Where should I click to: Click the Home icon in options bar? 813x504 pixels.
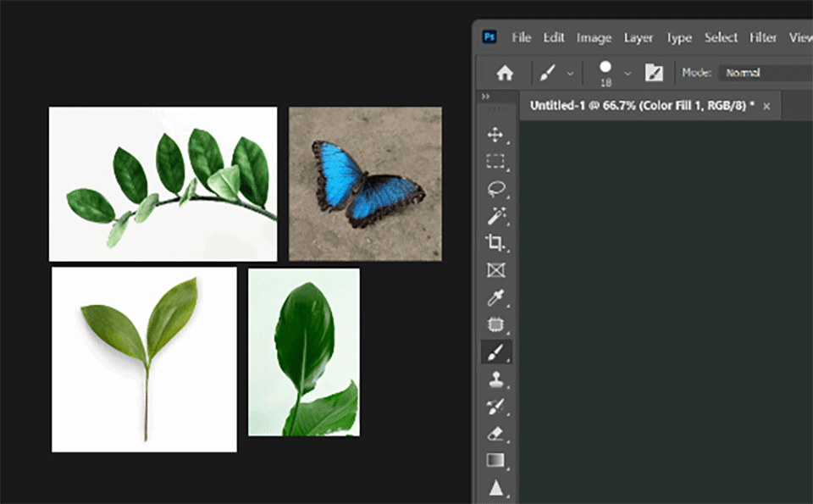click(505, 73)
